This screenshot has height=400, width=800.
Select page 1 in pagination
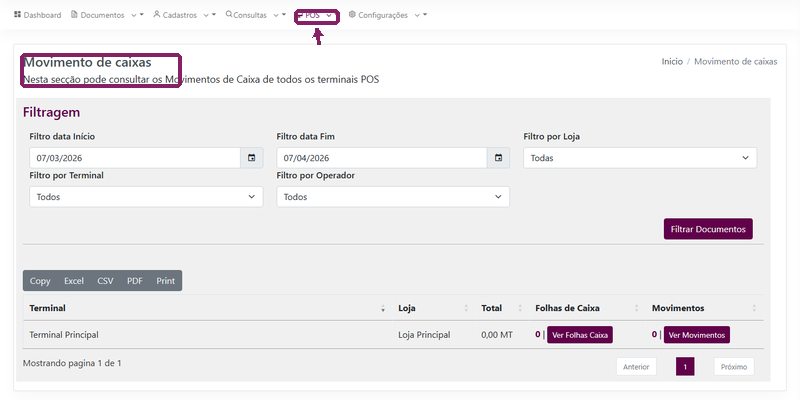click(685, 367)
